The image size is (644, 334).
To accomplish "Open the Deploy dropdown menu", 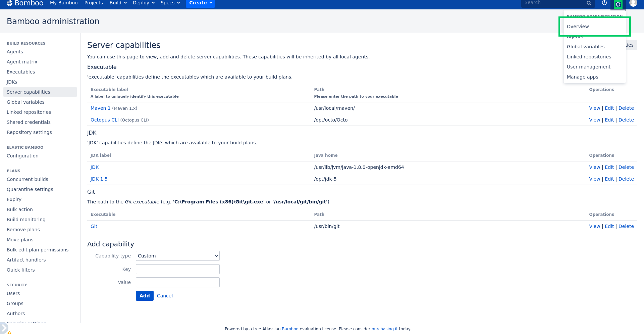I will pos(144,3).
